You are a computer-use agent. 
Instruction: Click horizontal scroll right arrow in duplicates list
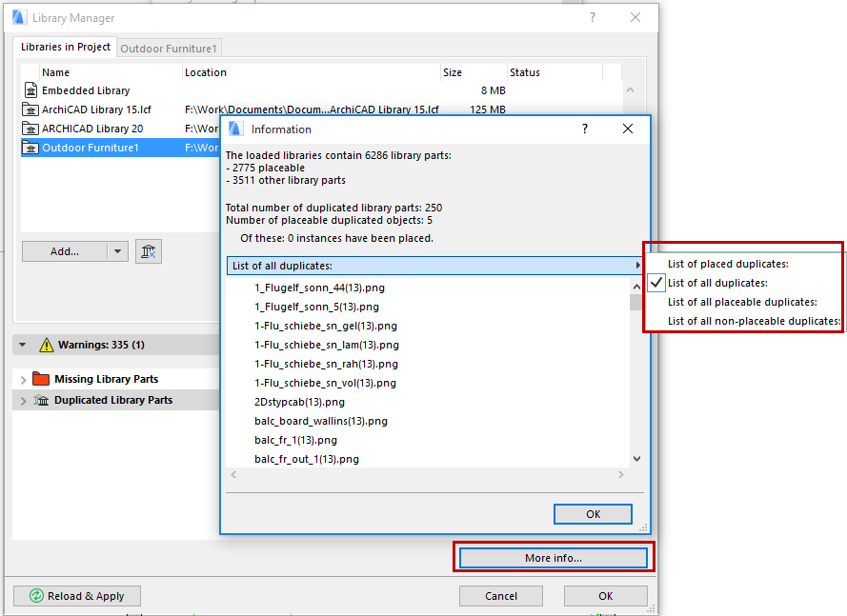(x=620, y=474)
